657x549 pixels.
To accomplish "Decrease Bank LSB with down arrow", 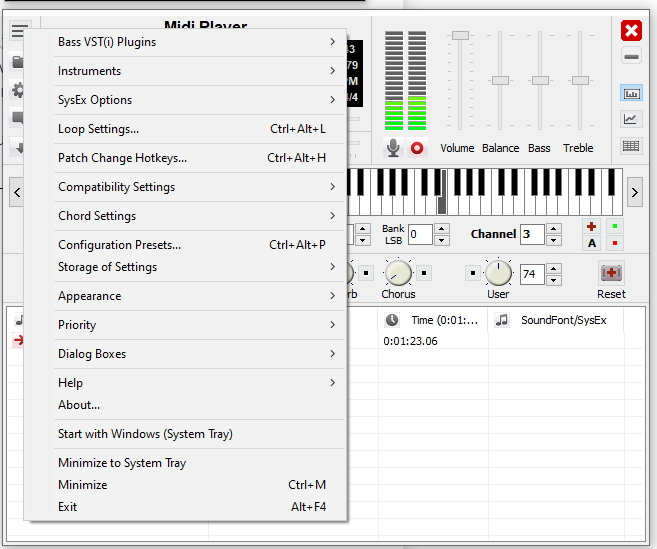I will 442,240.
